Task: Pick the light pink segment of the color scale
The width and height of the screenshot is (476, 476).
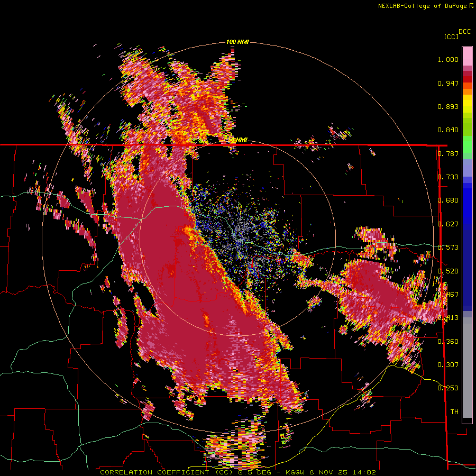Action: pyautogui.click(x=467, y=56)
